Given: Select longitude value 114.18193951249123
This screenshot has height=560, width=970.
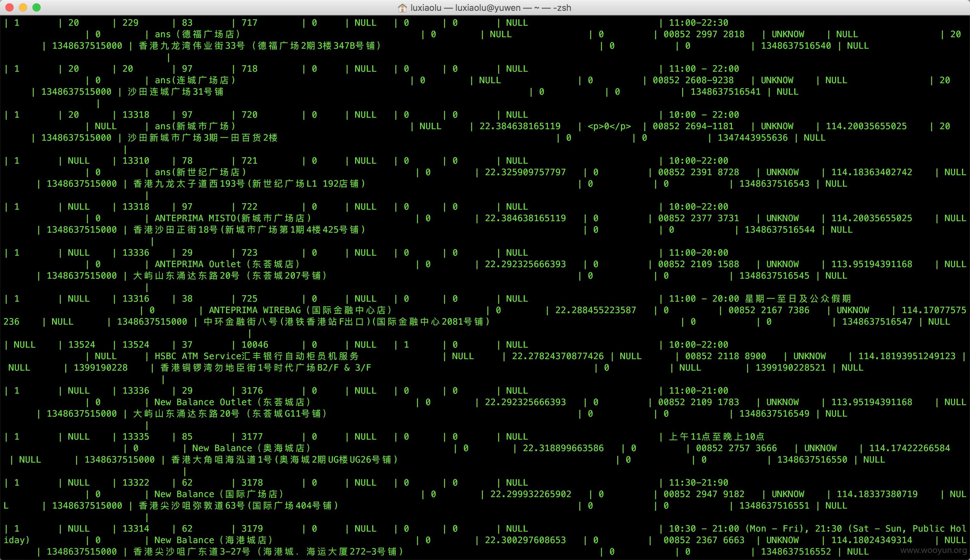Looking at the screenshot, I should tap(907, 356).
